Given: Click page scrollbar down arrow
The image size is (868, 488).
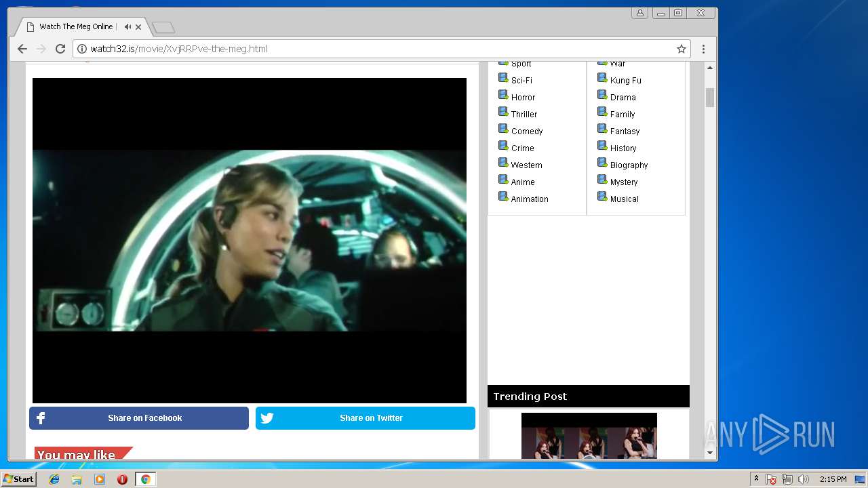Looking at the screenshot, I should point(710,453).
